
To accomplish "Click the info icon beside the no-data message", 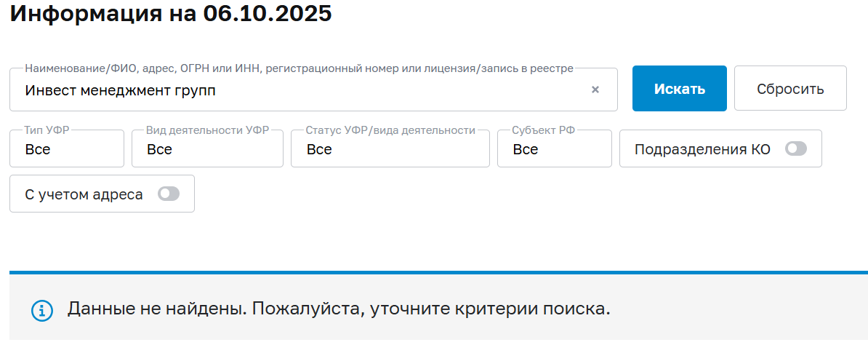I will pyautogui.click(x=42, y=310).
